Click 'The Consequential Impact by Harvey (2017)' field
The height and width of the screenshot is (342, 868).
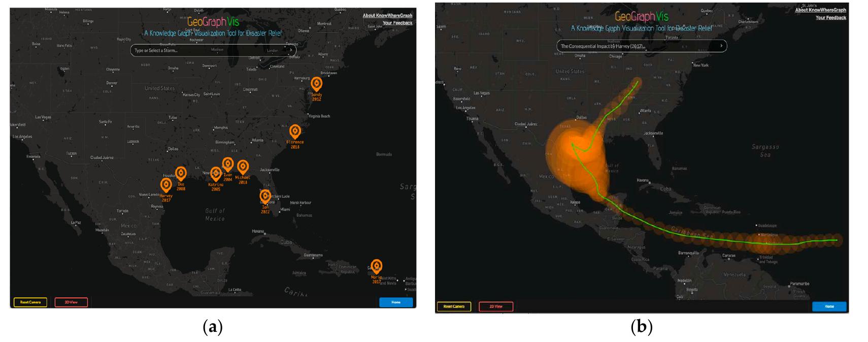coord(642,46)
